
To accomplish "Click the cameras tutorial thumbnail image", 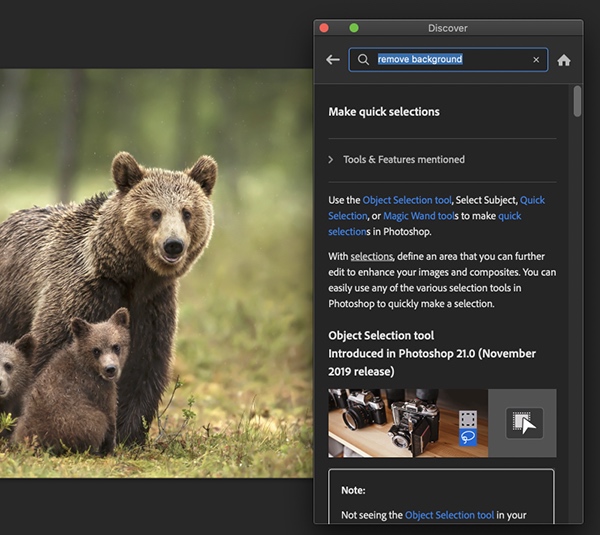I will coord(408,423).
